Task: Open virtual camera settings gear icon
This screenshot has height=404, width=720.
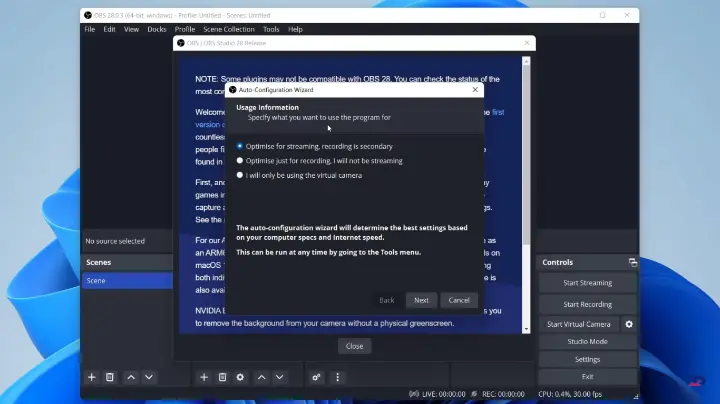Action: point(629,324)
